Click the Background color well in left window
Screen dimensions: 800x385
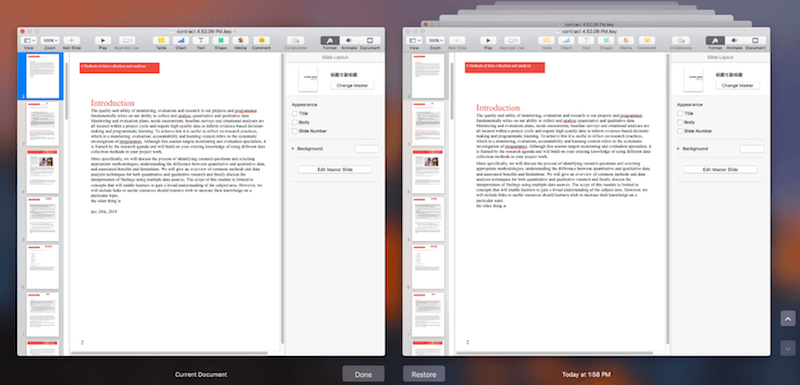point(366,148)
